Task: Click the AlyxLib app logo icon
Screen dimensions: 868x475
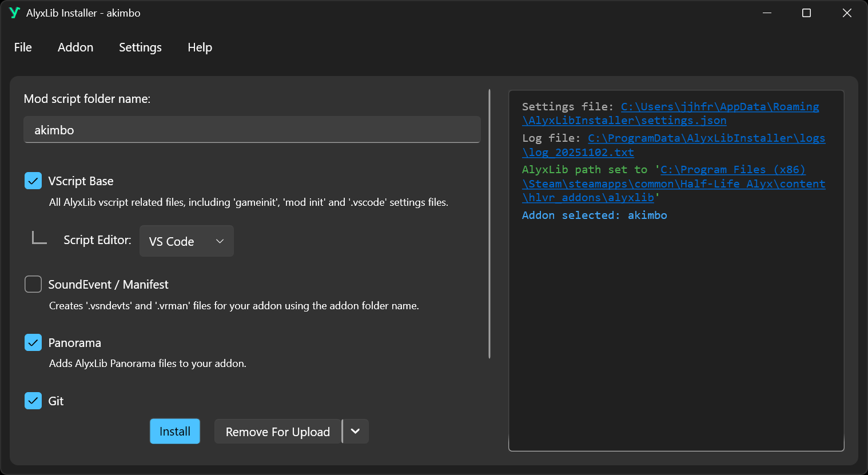Action: click(14, 13)
